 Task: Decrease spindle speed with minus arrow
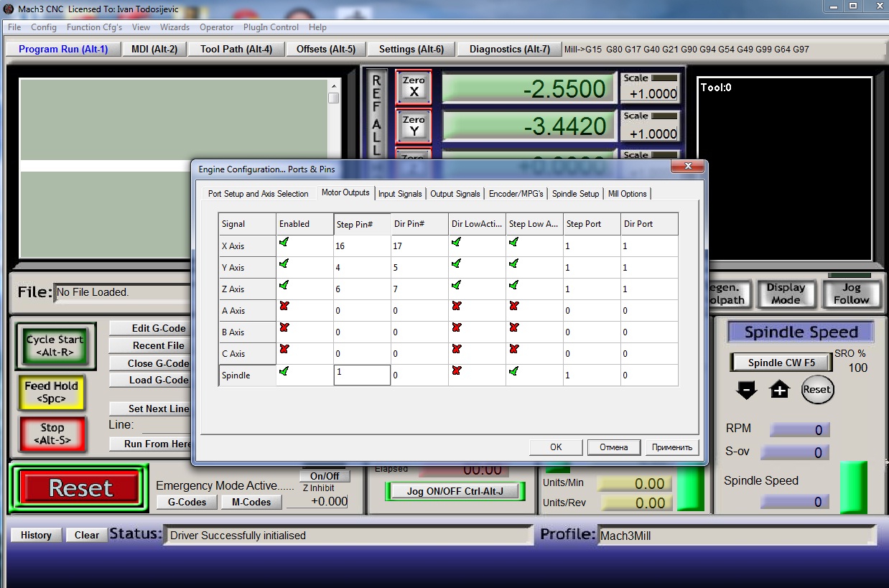747,390
